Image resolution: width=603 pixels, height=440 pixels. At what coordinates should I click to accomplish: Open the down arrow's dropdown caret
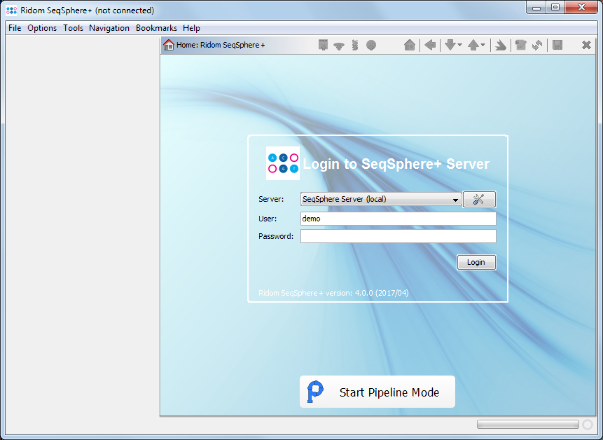coord(460,45)
